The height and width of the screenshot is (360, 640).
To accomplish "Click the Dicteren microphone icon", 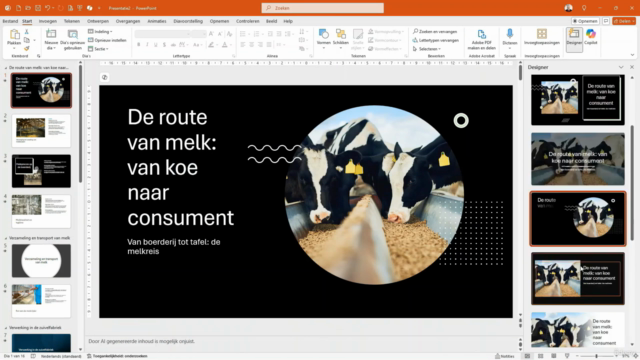I will [510, 34].
